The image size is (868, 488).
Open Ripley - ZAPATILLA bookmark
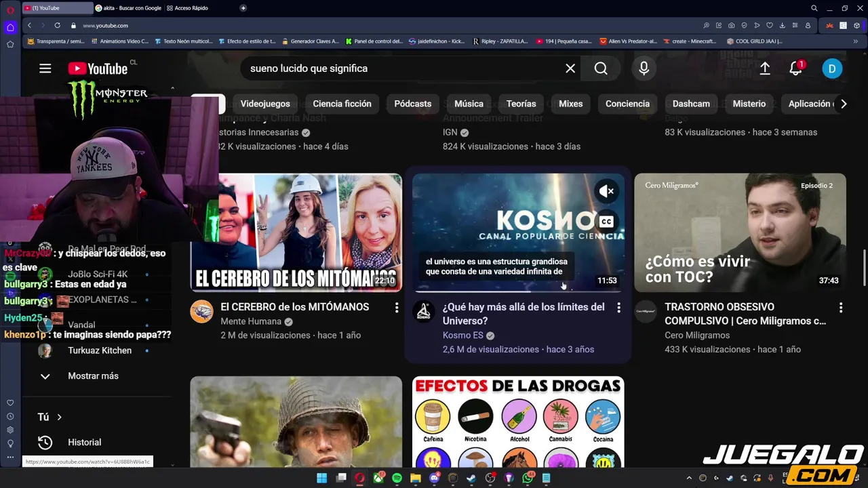point(500,41)
